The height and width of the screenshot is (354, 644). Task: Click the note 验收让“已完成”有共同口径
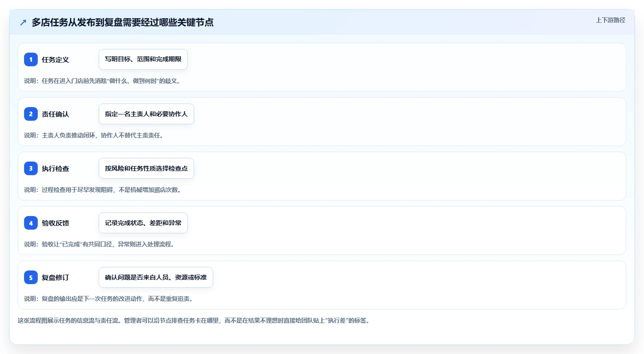tap(100, 244)
